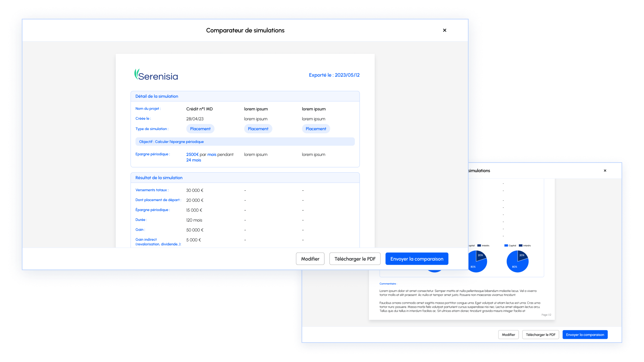Viewport: 644px width, 362px height.
Task: Click the Exporté le : 2023/05/12 text
Action: (x=334, y=75)
